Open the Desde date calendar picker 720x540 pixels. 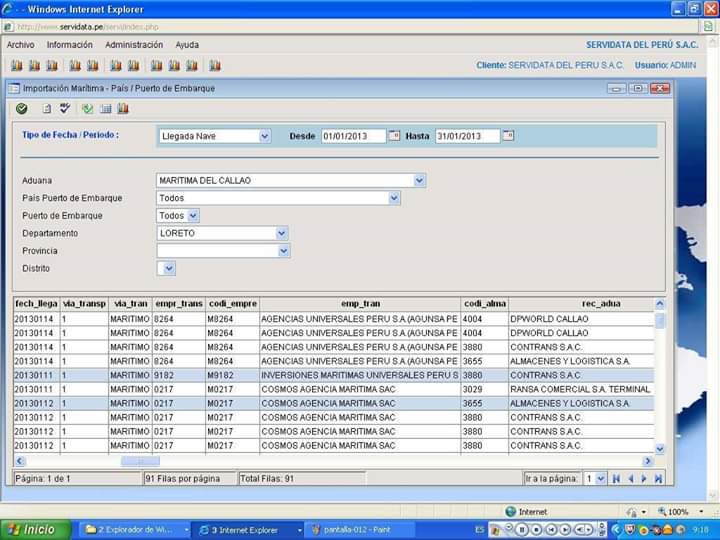[394, 135]
